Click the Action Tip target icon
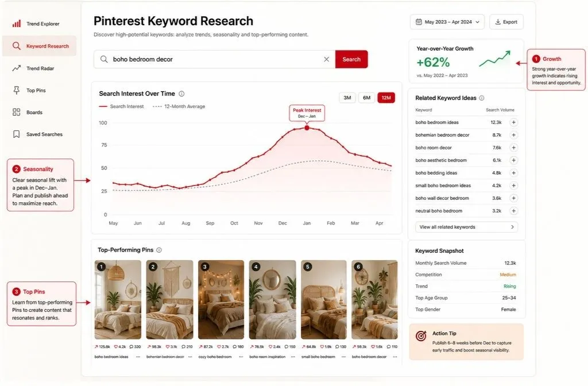 point(421,336)
